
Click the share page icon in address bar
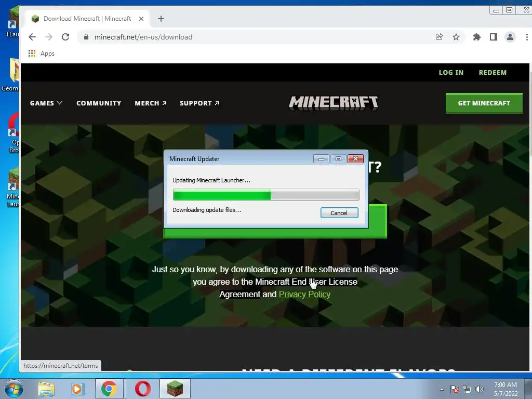pos(440,37)
